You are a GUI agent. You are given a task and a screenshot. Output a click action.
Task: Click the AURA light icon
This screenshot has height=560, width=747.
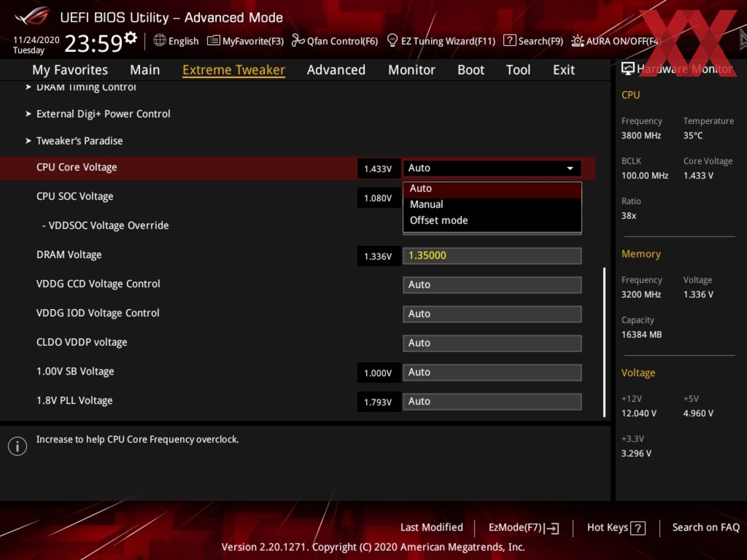tap(577, 41)
